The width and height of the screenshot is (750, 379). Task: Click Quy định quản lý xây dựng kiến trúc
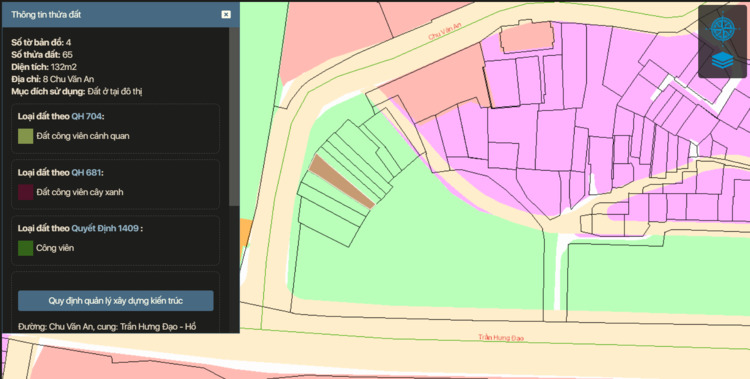coord(116,301)
